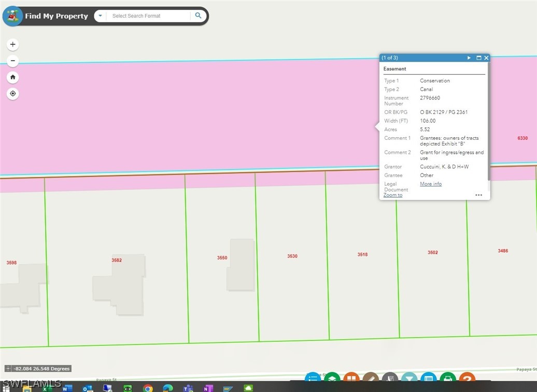
Task: Open popup more-options ellipsis menu
Action: [478, 195]
